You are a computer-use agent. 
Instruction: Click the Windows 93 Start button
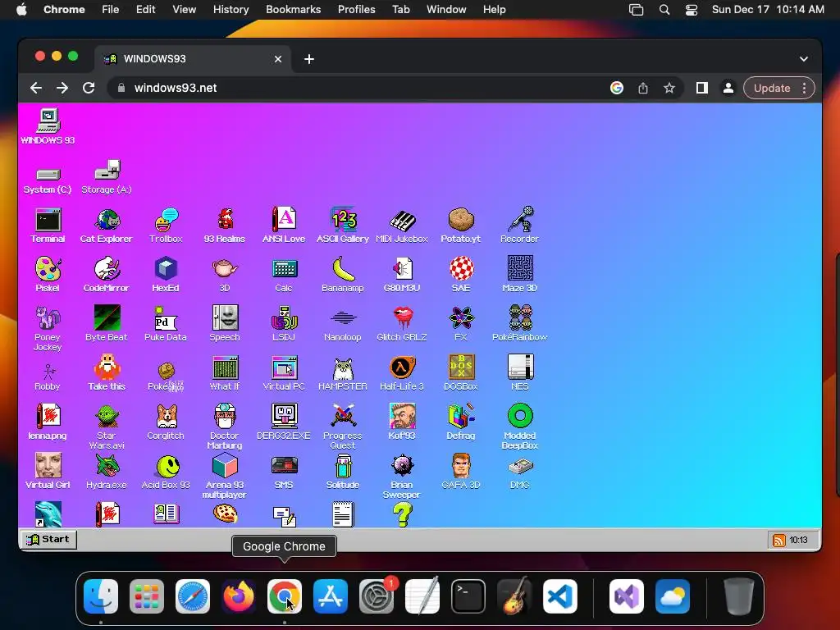tap(48, 539)
